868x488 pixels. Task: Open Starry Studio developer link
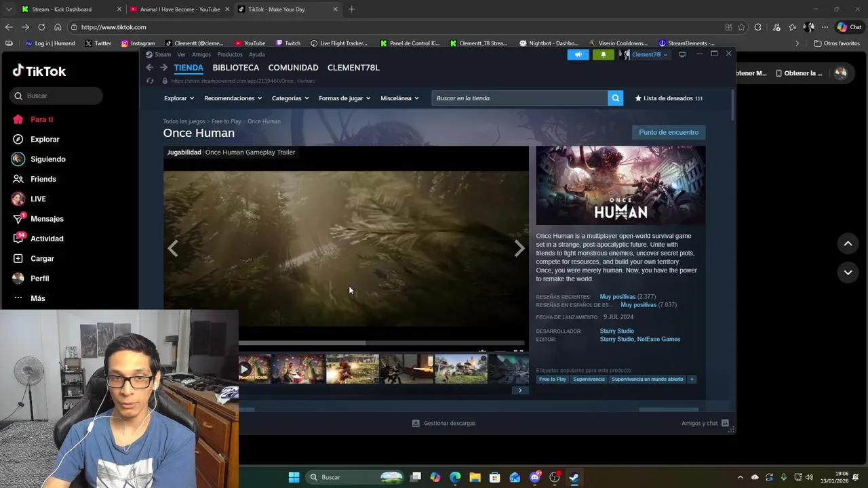click(x=616, y=331)
